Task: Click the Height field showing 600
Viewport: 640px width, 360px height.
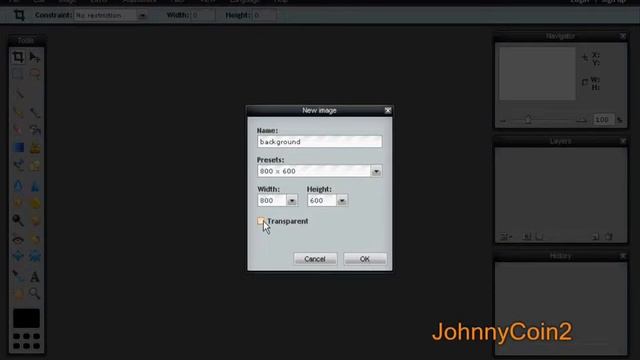Action: 322,200
